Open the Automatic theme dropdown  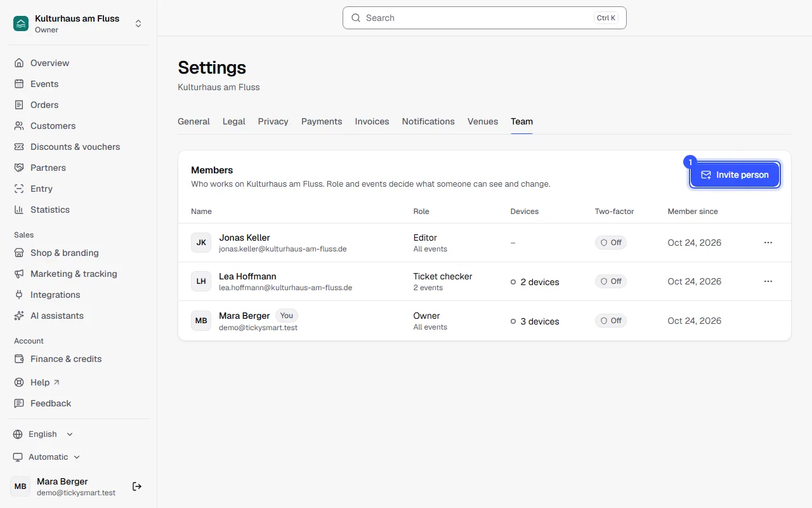point(47,457)
